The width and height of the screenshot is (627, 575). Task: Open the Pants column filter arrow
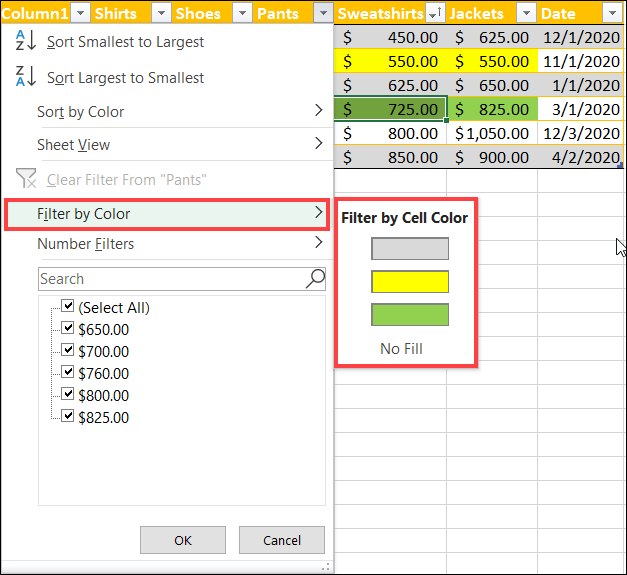323,14
